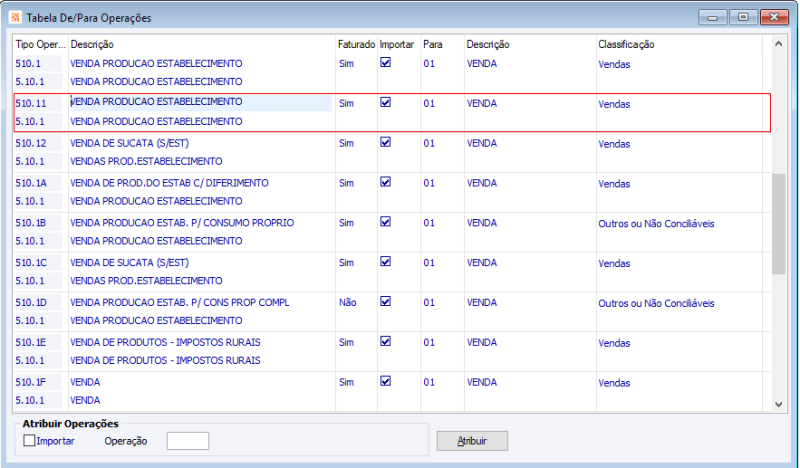Screen dimensions: 800x468
Task: Toggle Importar checkbox for row 510.1F
Action: pyautogui.click(x=386, y=381)
